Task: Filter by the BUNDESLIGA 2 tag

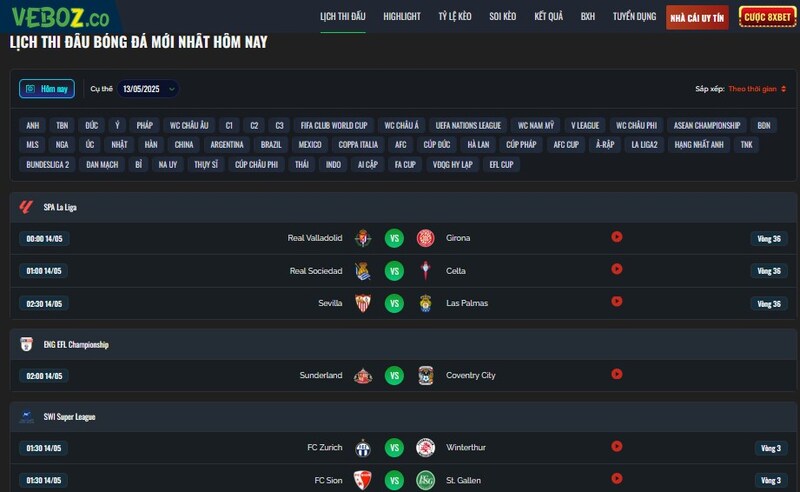Action: (47, 165)
